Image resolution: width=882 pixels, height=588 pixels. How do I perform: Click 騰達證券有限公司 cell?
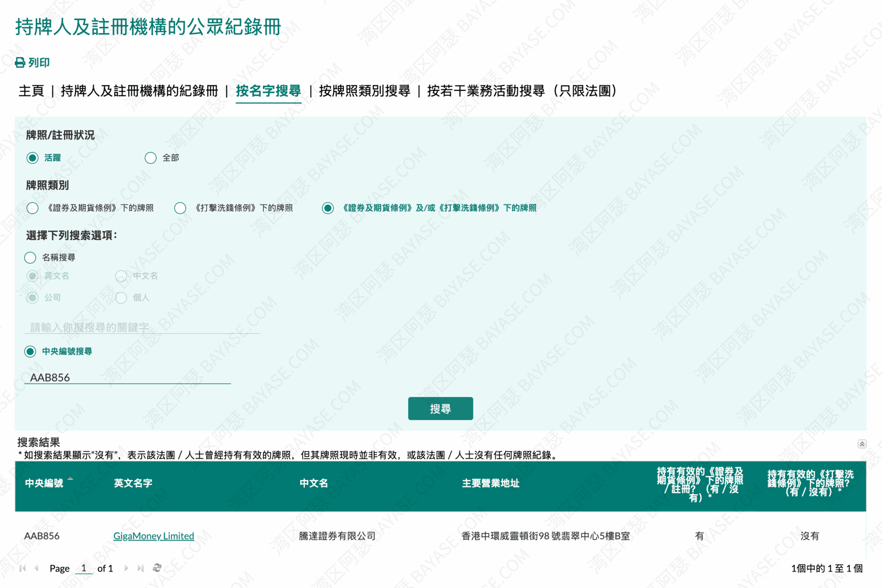pyautogui.click(x=337, y=536)
